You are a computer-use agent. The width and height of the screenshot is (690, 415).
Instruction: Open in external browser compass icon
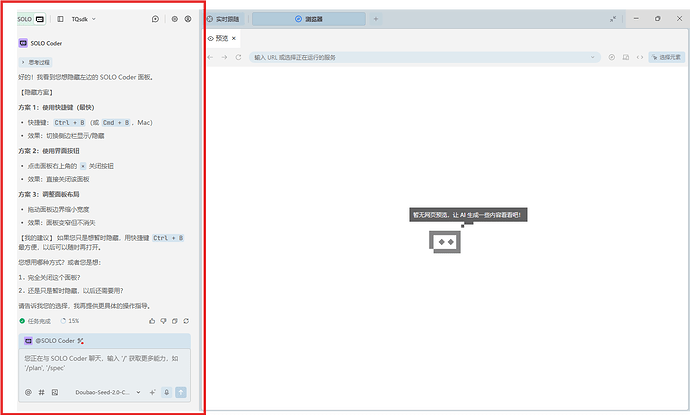click(612, 57)
